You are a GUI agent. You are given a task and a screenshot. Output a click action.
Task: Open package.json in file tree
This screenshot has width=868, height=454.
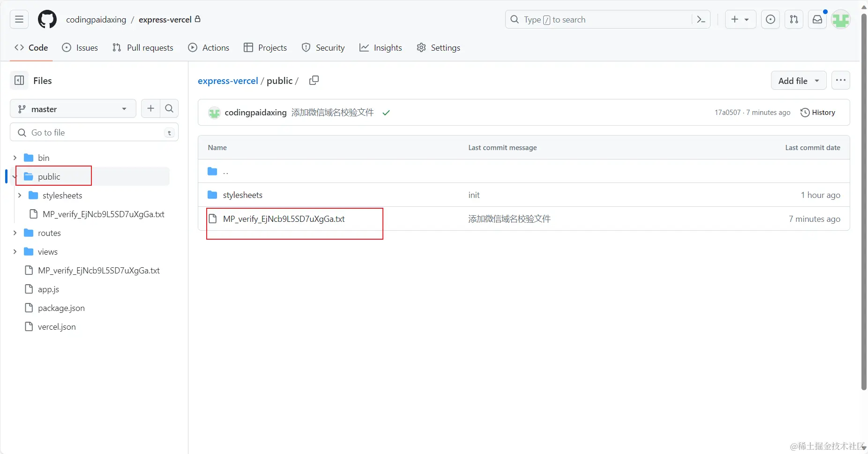pos(61,308)
